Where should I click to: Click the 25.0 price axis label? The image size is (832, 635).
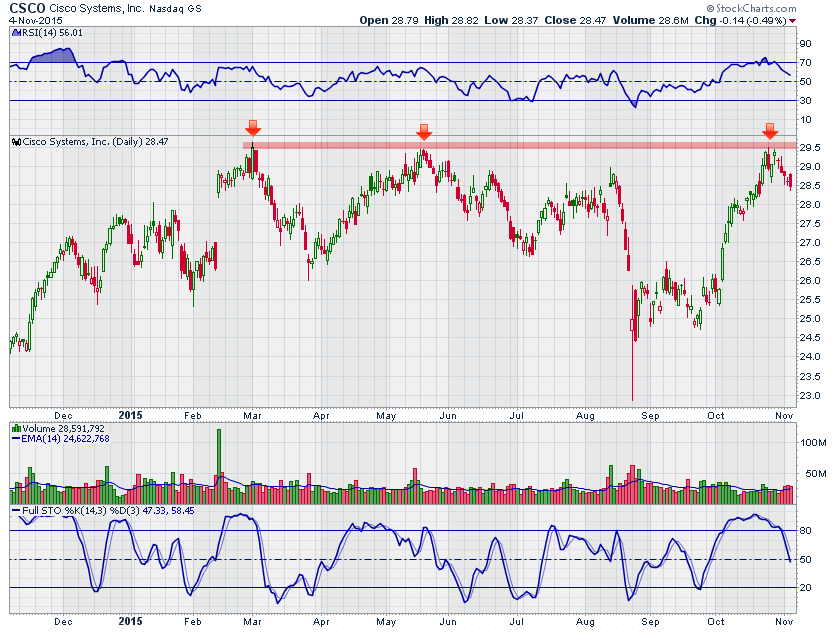coord(810,318)
